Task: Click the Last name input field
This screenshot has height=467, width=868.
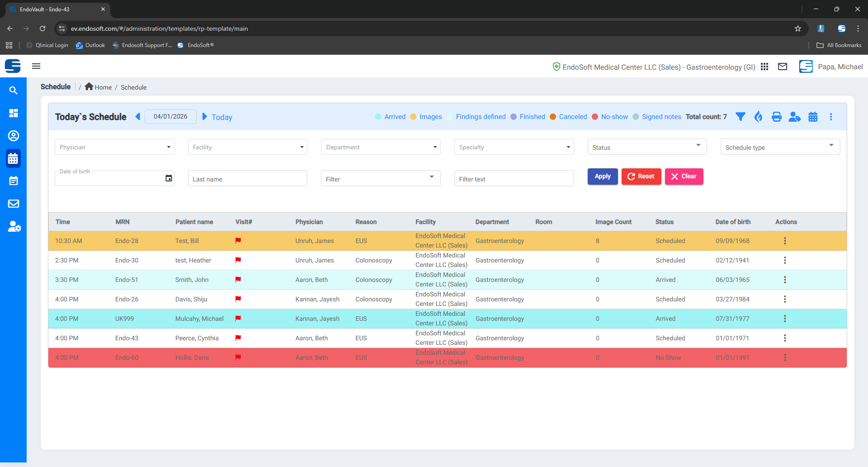Action: (247, 179)
